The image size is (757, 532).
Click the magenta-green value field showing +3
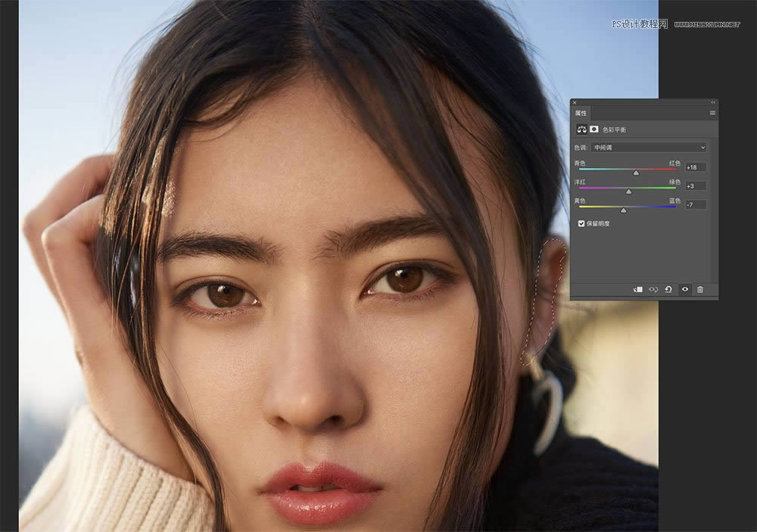pyautogui.click(x=696, y=186)
